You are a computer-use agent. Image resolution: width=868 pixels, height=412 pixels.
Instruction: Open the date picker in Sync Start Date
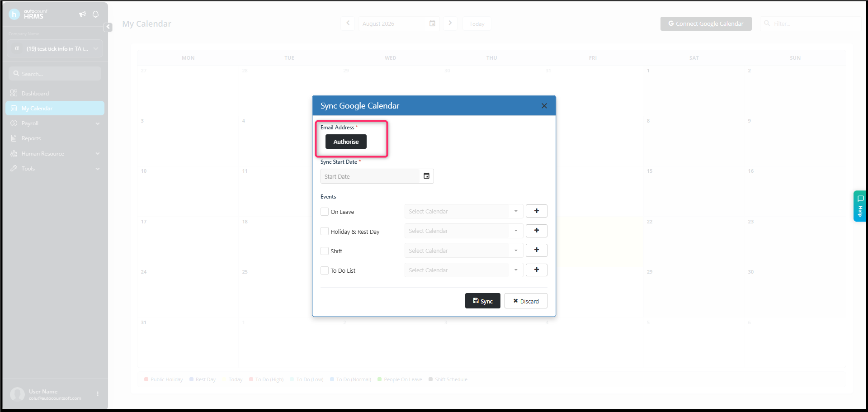(x=426, y=176)
